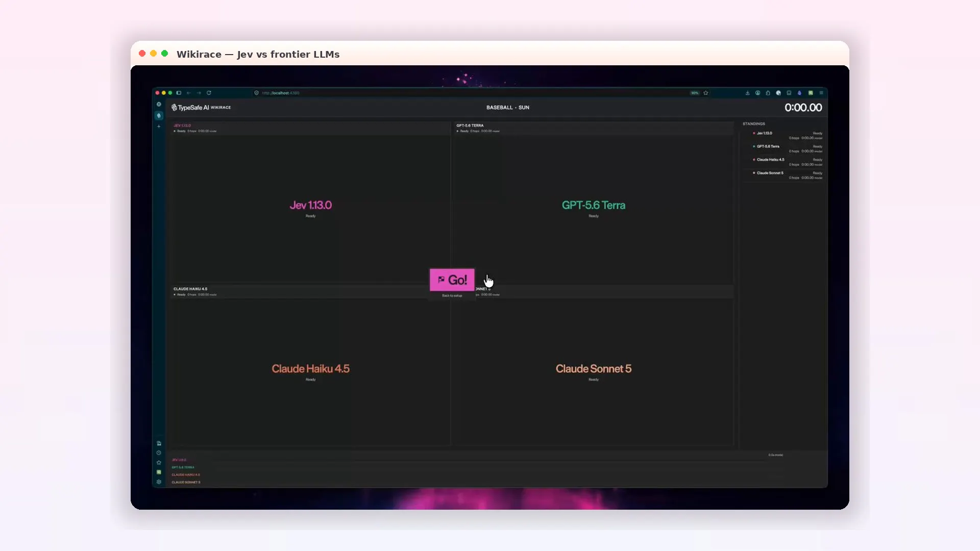Click the blue droplet extension icon
This screenshot has height=551, width=980.
[799, 93]
